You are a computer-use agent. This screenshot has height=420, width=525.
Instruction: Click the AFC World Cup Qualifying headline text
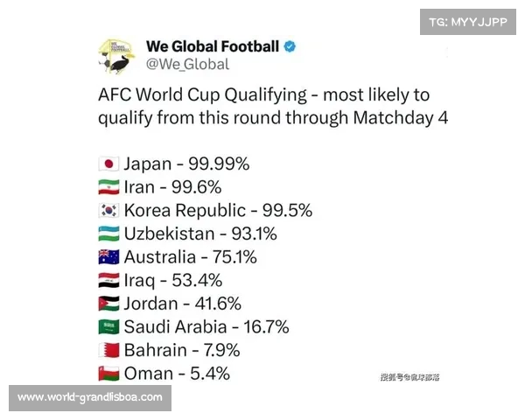[273, 106]
